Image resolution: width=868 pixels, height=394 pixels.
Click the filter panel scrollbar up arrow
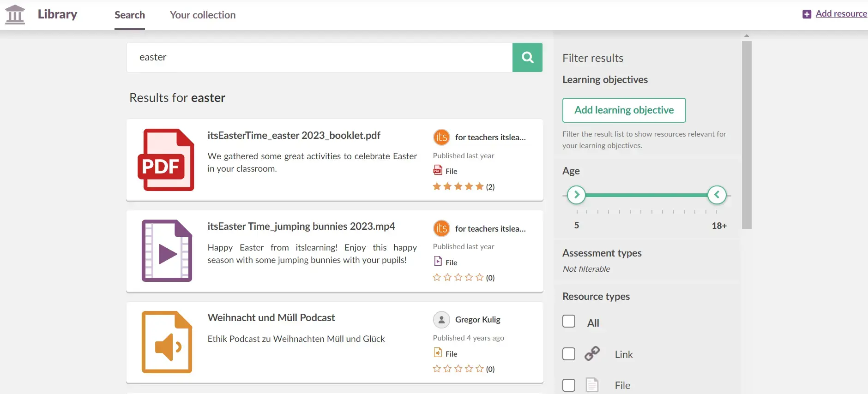[x=747, y=36]
